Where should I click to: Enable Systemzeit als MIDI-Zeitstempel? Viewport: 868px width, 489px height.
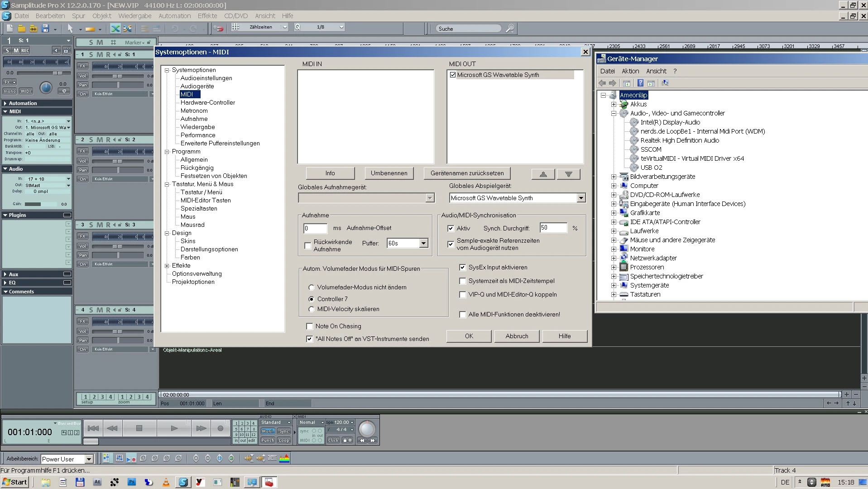coord(462,281)
